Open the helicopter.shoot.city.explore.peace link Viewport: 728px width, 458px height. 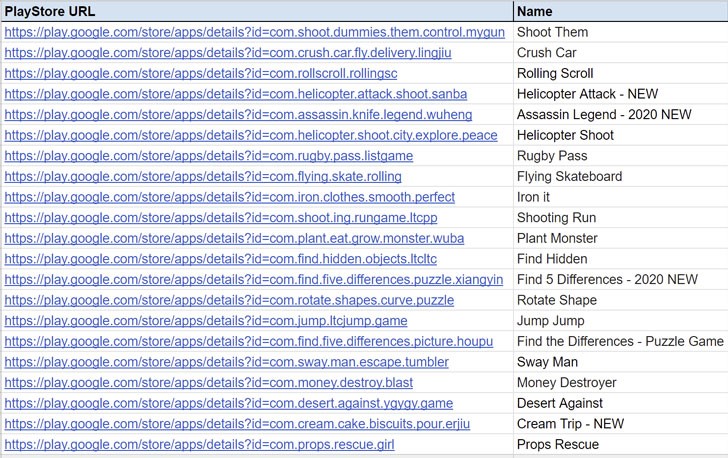251,135
